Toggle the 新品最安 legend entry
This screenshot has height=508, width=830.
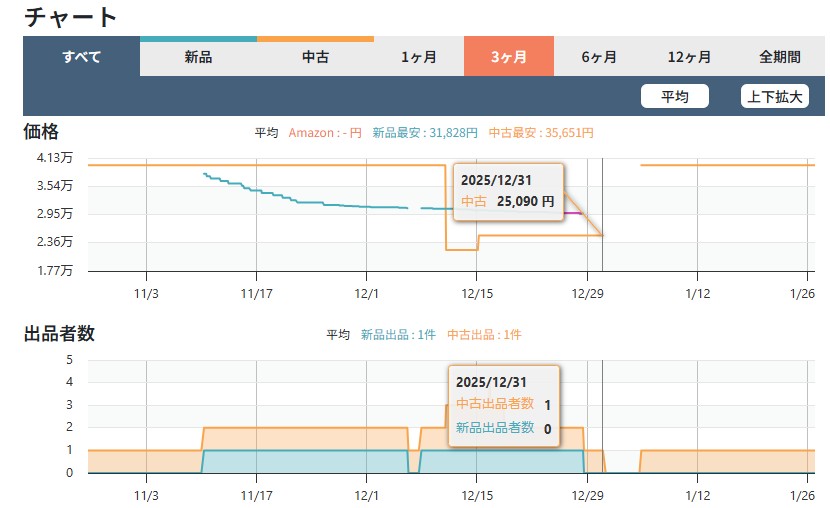coord(425,132)
